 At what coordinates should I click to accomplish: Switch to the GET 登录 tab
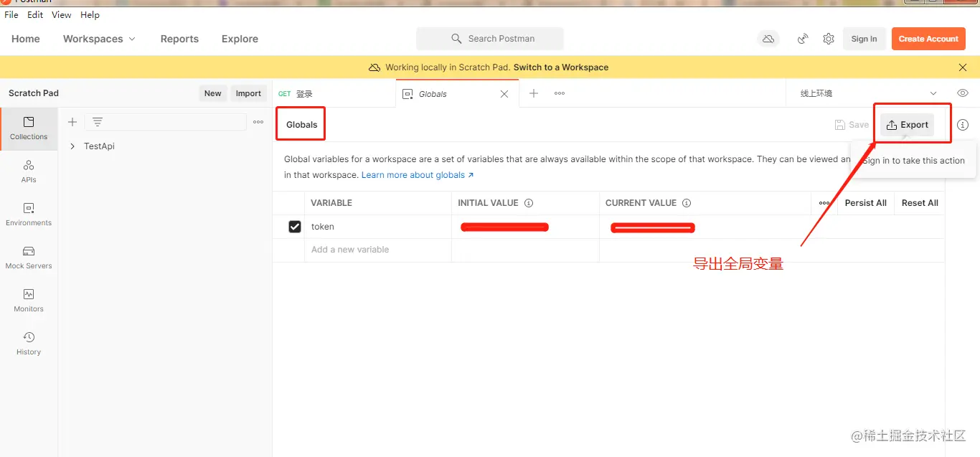(334, 93)
